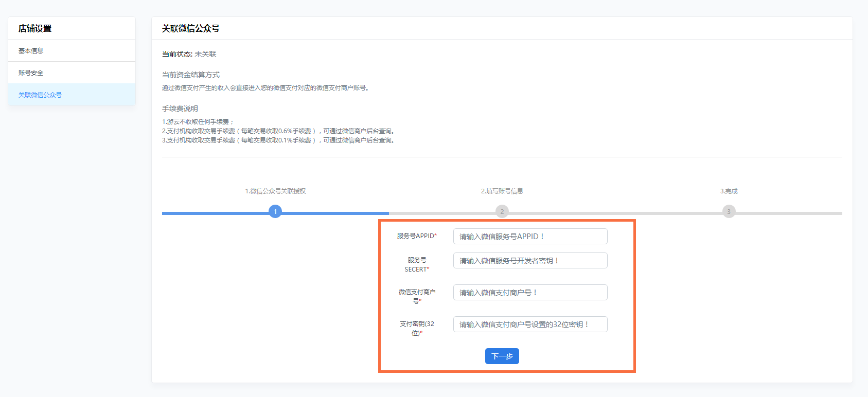Viewport: 868px width, 397px height.
Task: Click the 手续费说明 heading
Action: point(180,109)
